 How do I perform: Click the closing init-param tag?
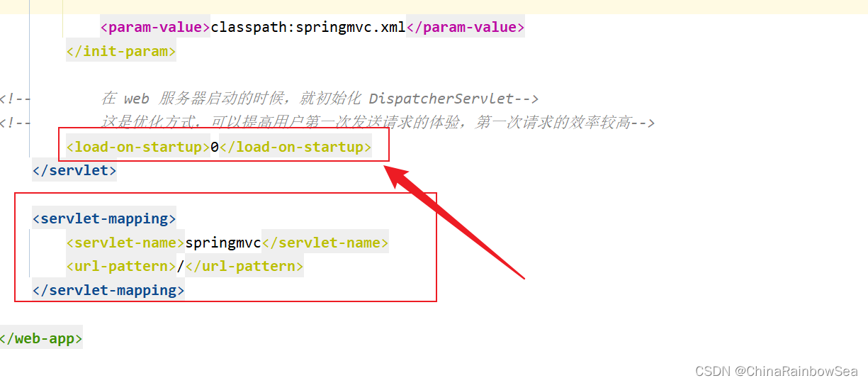click(x=120, y=52)
